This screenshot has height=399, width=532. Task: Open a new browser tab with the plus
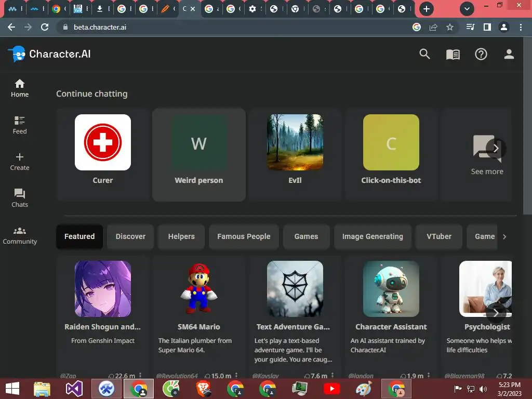(427, 9)
